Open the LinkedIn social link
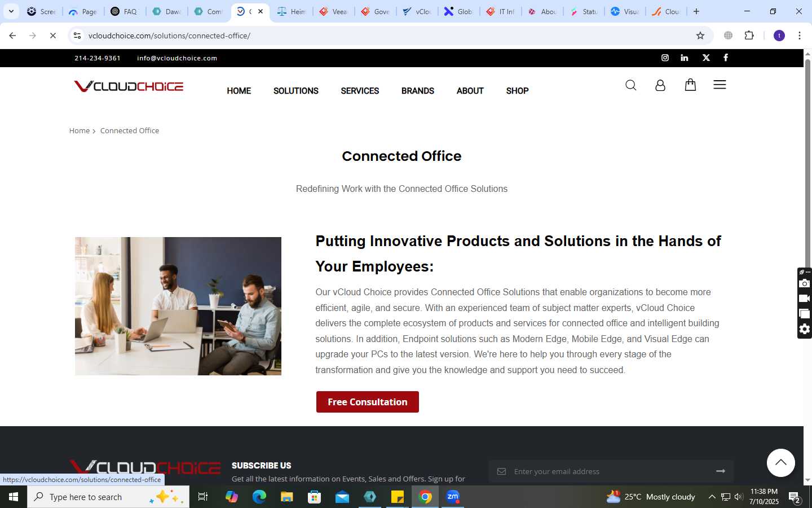812x508 pixels. 685,58
